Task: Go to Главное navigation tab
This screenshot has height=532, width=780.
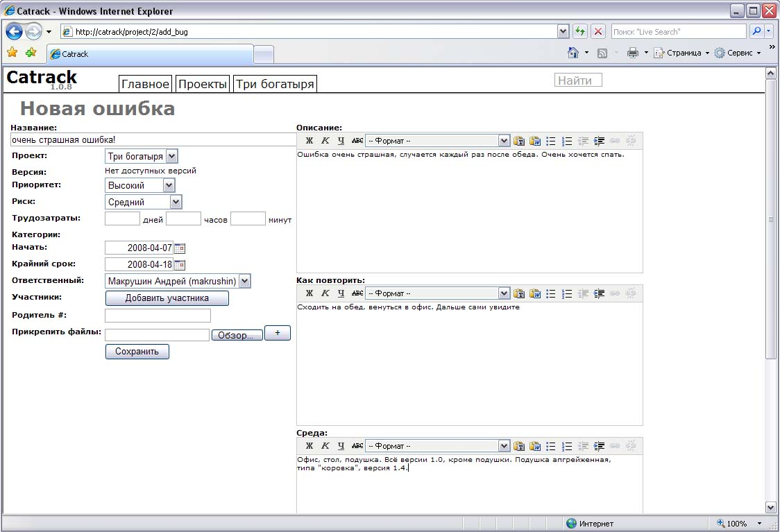Action: tap(145, 84)
